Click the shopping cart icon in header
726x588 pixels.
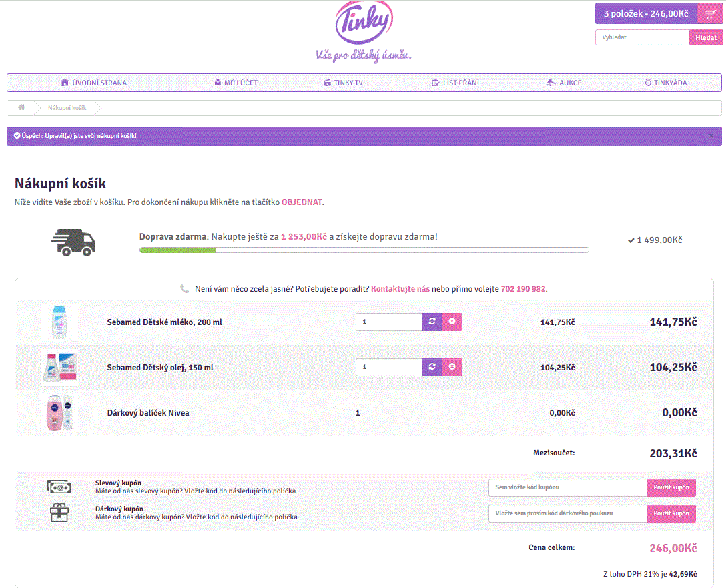click(708, 13)
